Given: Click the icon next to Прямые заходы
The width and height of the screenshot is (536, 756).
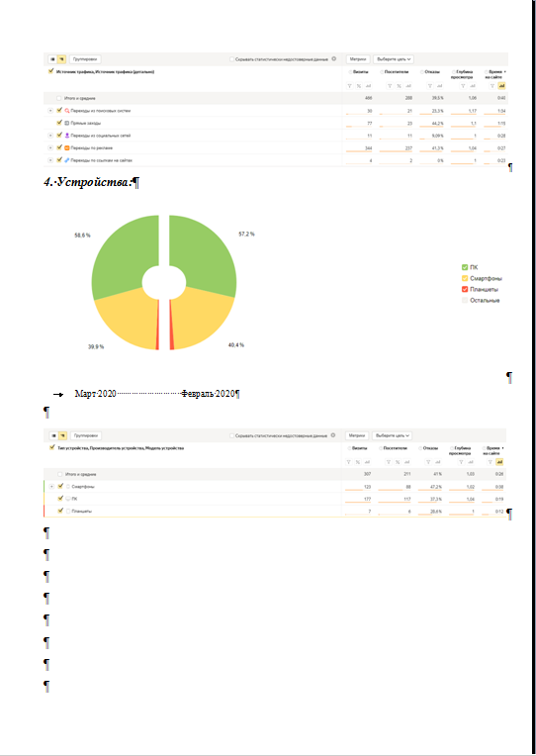Looking at the screenshot, I should coord(67,123).
